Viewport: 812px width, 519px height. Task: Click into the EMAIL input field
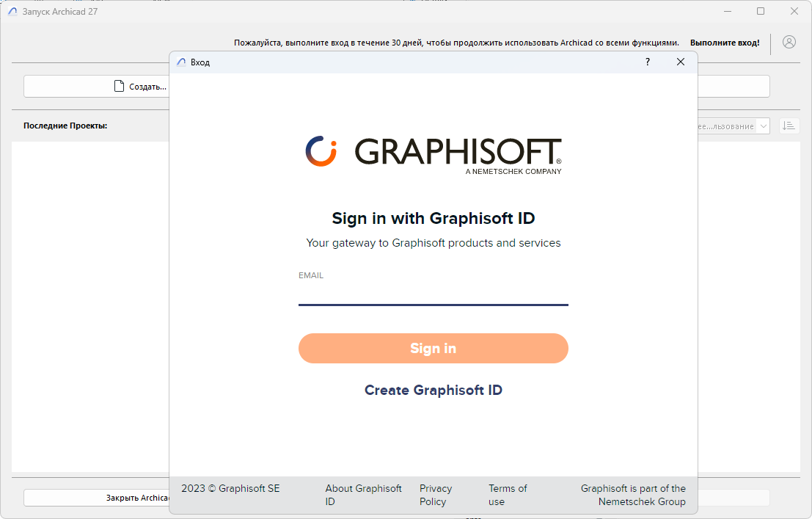[x=434, y=294]
